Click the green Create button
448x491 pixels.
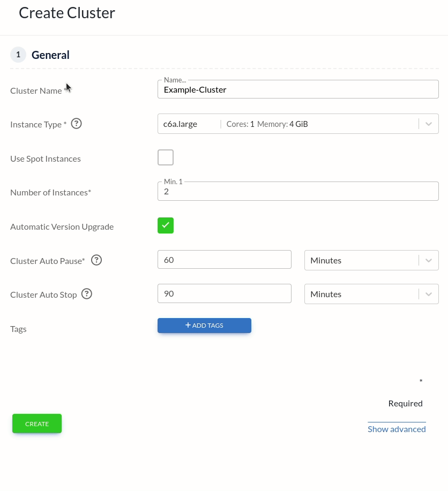(37, 424)
